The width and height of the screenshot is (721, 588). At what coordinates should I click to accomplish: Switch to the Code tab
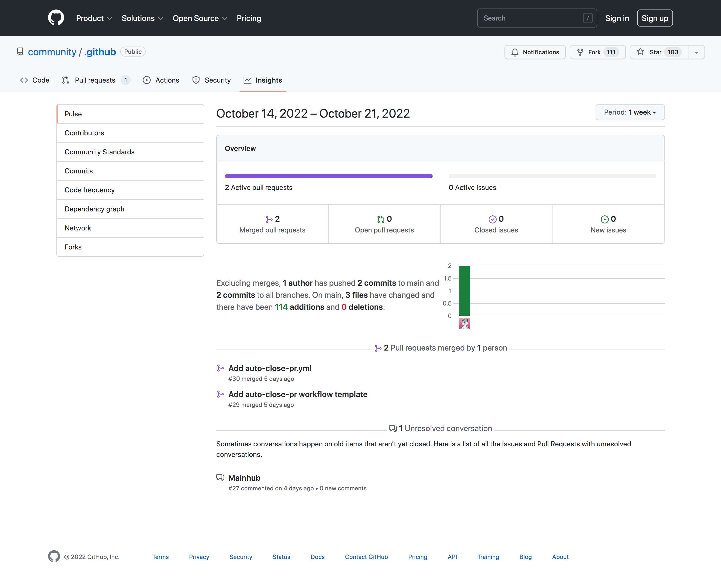click(35, 80)
